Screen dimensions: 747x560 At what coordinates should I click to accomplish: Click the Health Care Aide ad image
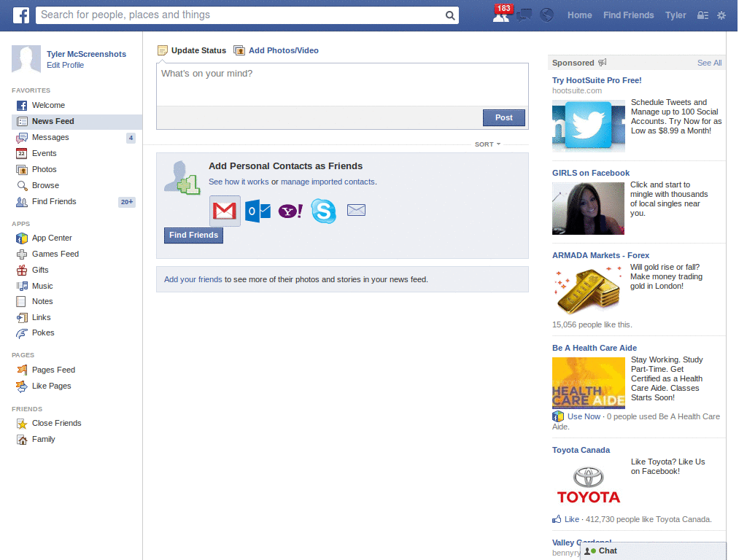pos(589,384)
